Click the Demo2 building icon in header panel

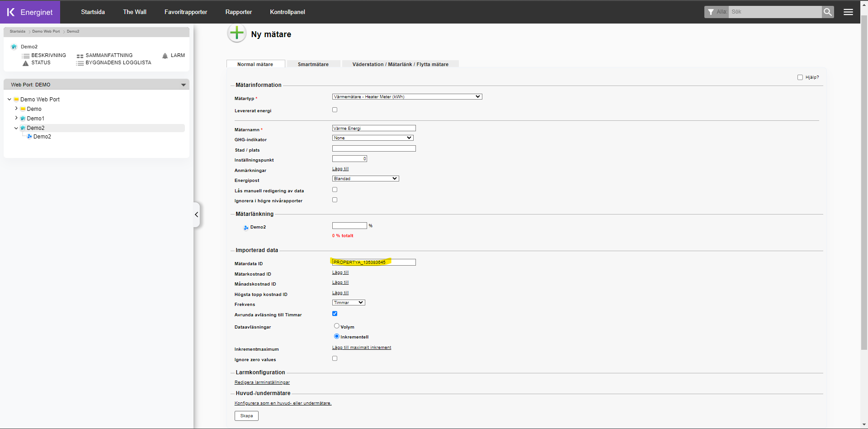click(14, 47)
